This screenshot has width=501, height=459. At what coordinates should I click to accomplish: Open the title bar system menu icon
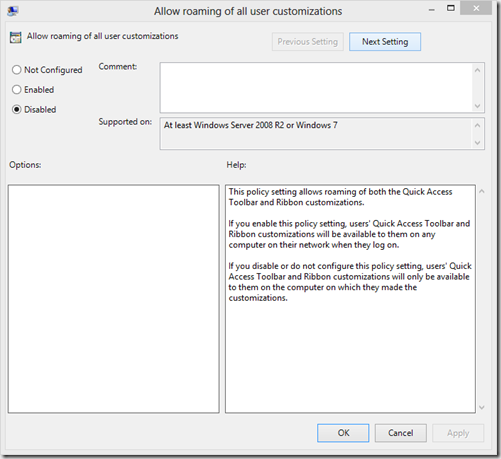coord(13,11)
